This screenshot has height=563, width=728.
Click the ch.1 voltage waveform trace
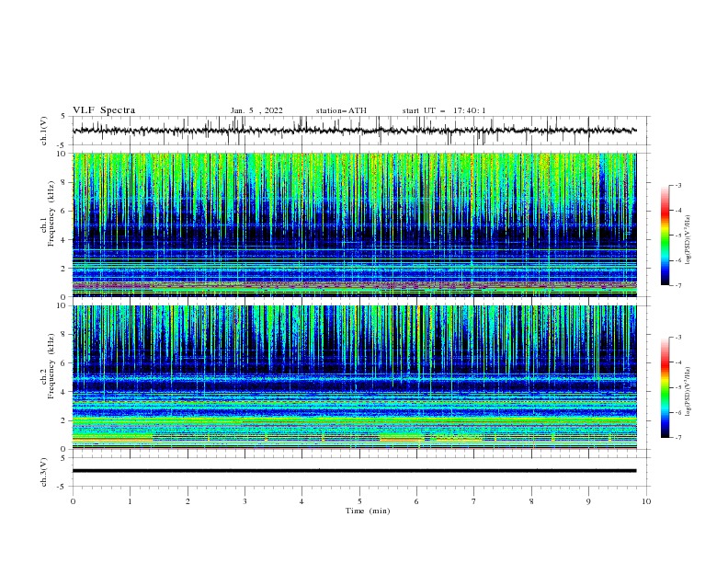[x=354, y=131]
